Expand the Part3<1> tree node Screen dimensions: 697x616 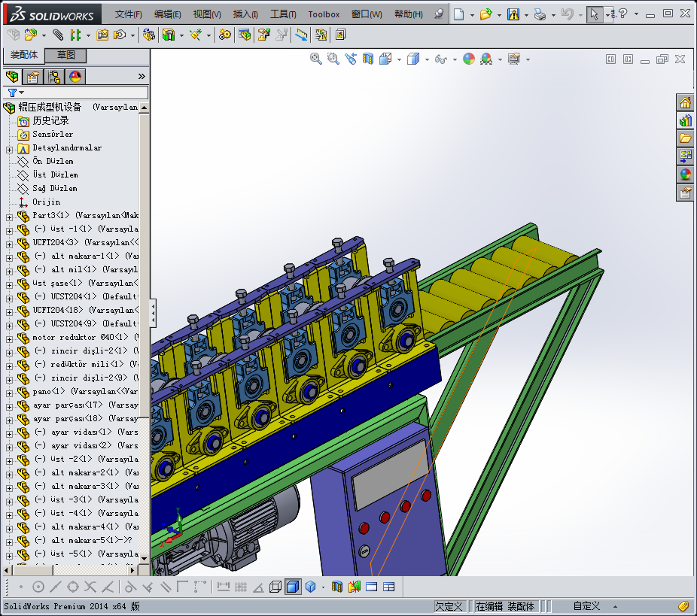pos(9,216)
